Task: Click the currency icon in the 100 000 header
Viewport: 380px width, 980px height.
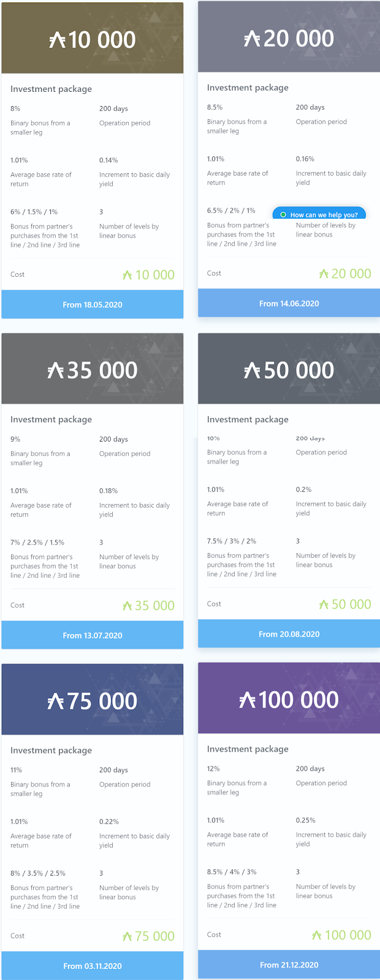Action: coord(247,700)
